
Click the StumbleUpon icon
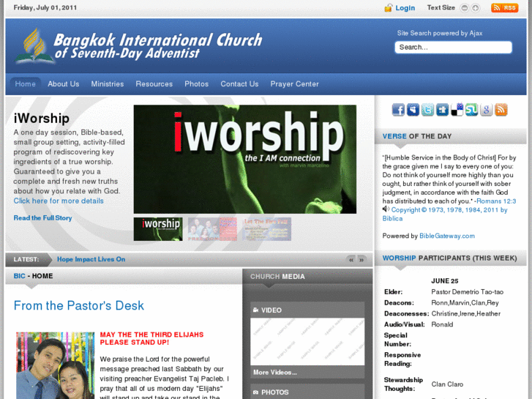coord(471,110)
